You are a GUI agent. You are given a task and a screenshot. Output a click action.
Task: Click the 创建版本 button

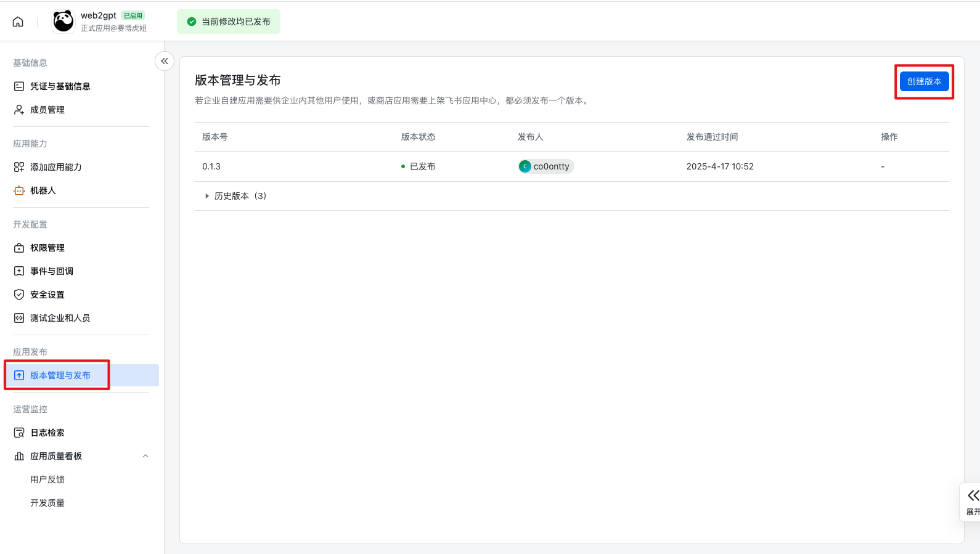924,81
